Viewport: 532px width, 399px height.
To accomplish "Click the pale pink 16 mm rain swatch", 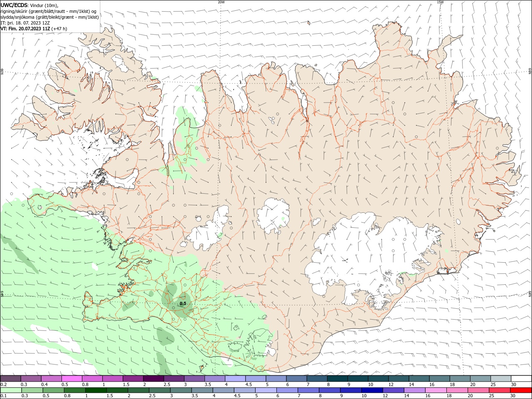I will tap(436, 390).
